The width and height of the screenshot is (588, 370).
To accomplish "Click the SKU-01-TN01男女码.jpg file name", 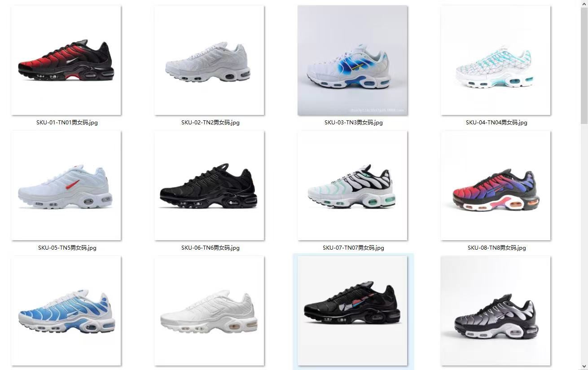I will 67,122.
